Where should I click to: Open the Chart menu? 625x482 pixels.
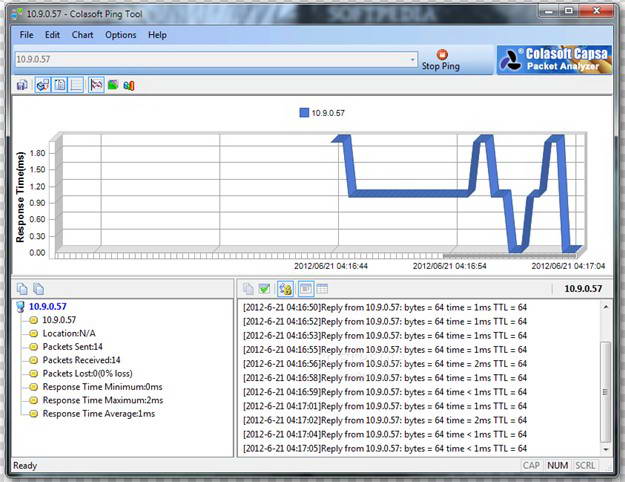[x=83, y=35]
